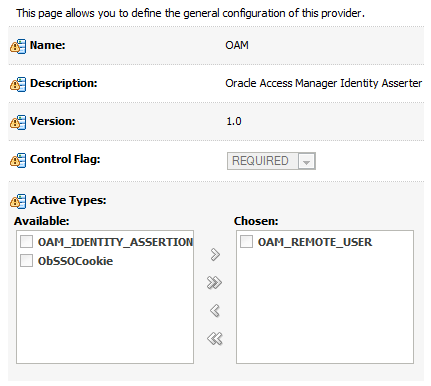Click the warning icon beside Version

coord(18,122)
